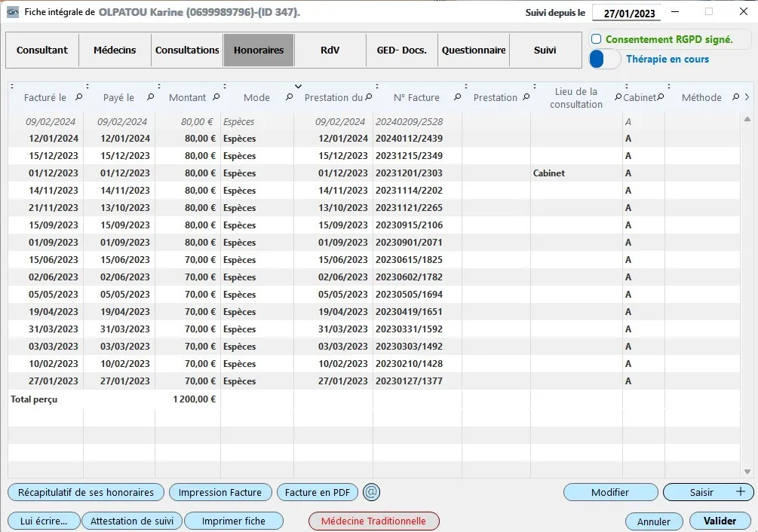Select the Honoraires tab
The image size is (758, 532).
point(259,50)
